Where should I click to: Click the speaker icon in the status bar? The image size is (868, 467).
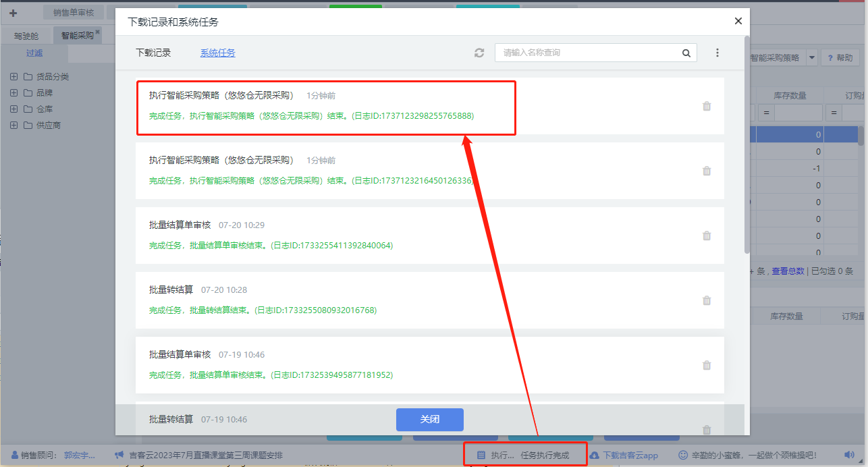point(849,456)
